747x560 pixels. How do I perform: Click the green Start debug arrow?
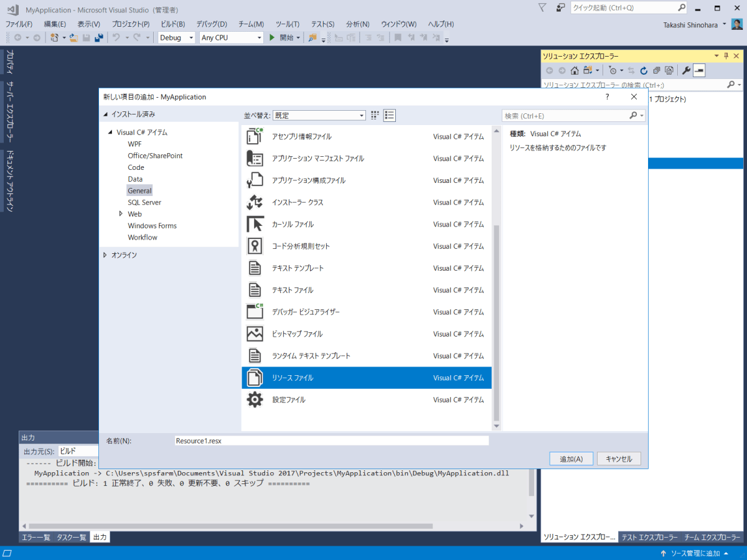point(272,37)
